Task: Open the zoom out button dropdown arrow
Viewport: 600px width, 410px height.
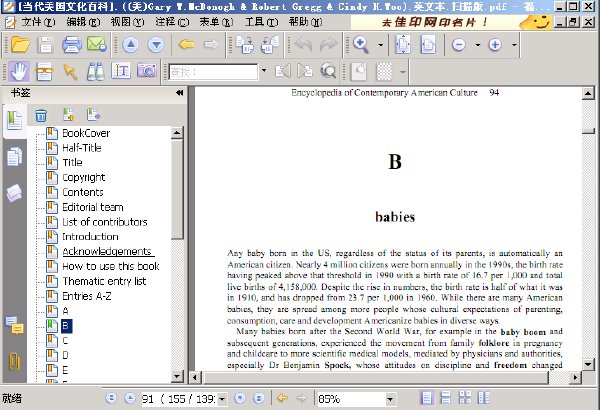Action: coord(478,45)
